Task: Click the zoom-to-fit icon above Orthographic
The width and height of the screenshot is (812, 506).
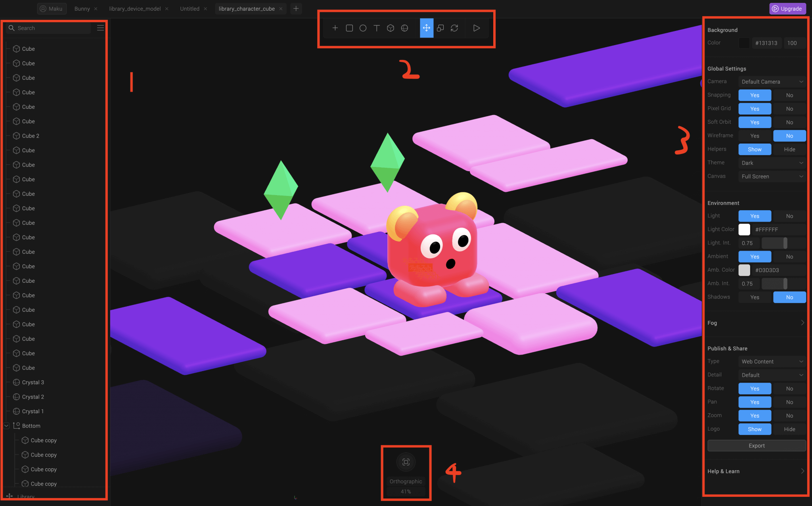Action: [406, 462]
